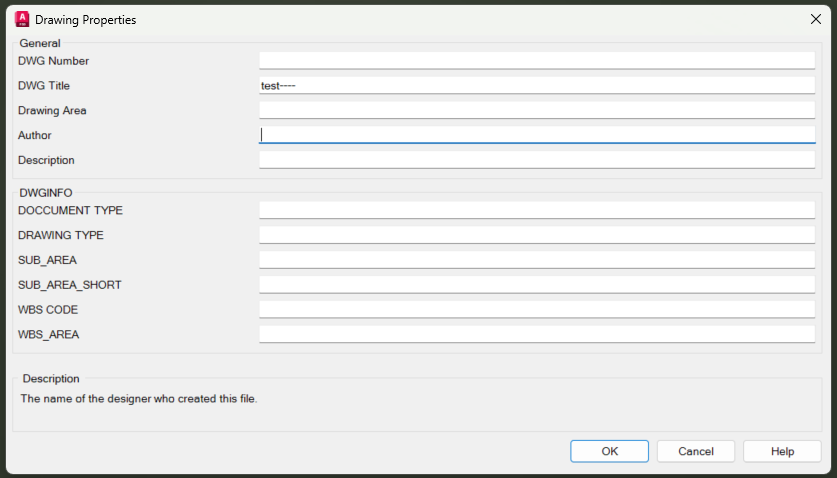837x478 pixels.
Task: Click the DOCCUMENT TYPE label
Action: click(70, 210)
